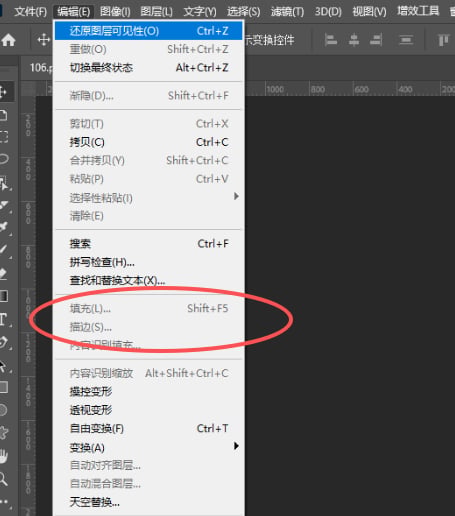Select the Hand tool
This screenshot has height=516, width=455.
4,456
